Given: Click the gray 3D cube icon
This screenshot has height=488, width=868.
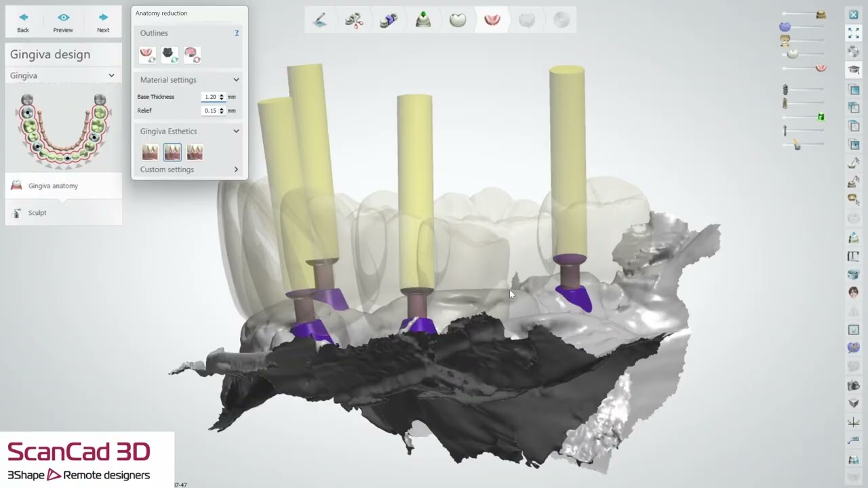Looking at the screenshot, I should pyautogui.click(x=854, y=403).
